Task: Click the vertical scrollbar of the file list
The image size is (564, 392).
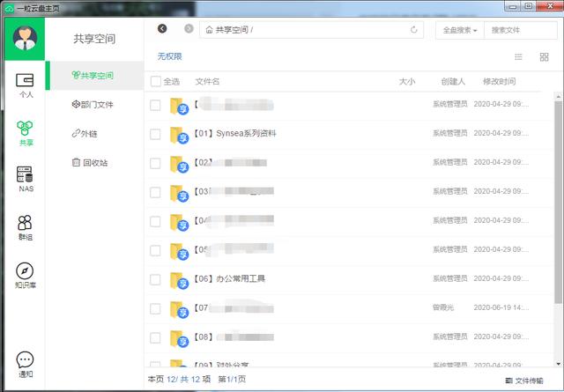Action: [x=558, y=202]
